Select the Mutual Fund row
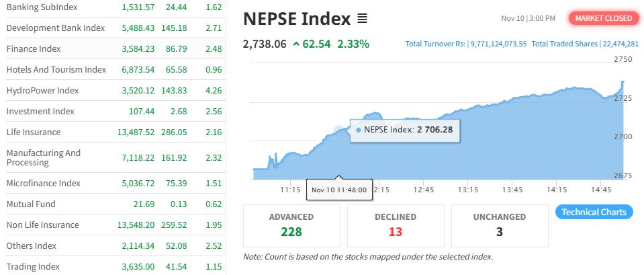Viewport: 644px width, 275px height. pyautogui.click(x=31, y=204)
